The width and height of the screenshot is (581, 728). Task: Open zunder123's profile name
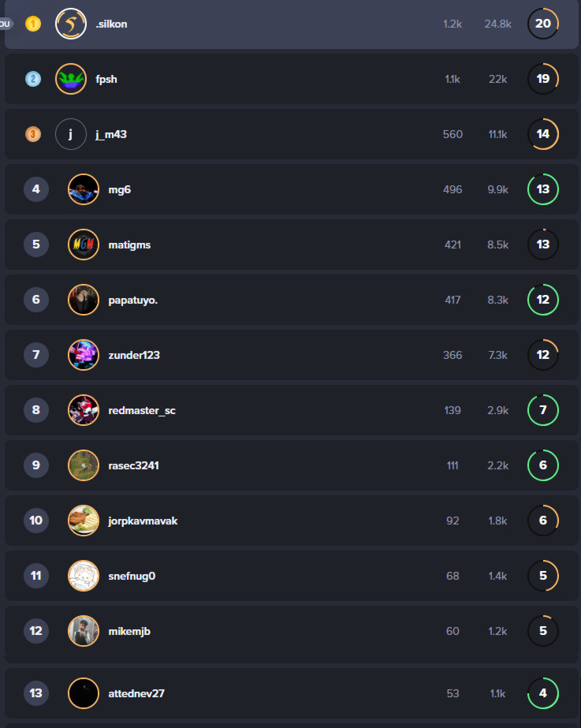coord(134,355)
